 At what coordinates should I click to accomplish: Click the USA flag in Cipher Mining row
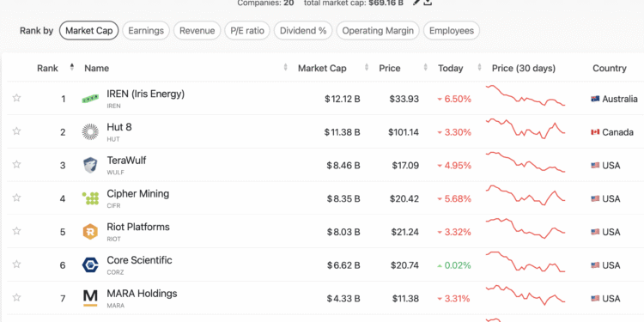(595, 199)
